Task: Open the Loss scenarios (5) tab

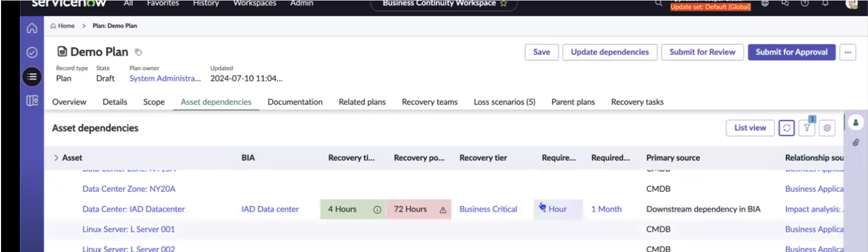Action: (x=504, y=102)
